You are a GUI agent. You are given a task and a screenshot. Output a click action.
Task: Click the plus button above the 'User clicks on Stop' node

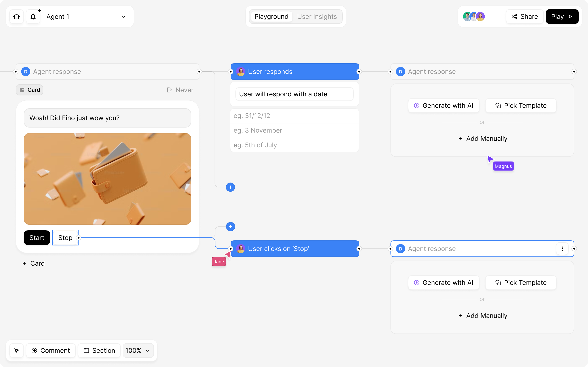pyautogui.click(x=230, y=226)
